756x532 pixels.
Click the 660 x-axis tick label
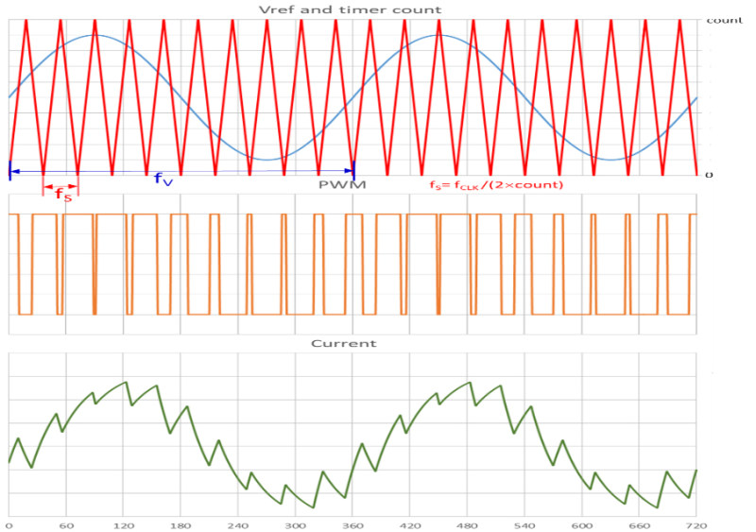coord(639,523)
